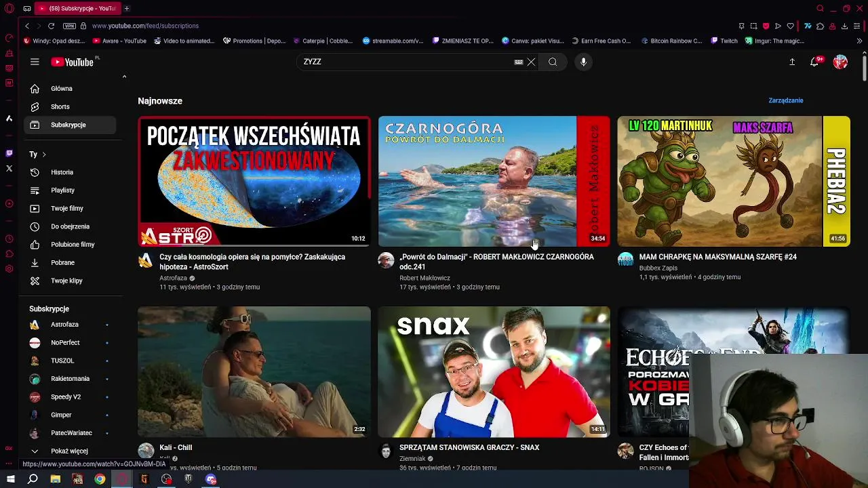The image size is (868, 488).
Task: Expand the Ty section chevron
Action: click(44, 155)
